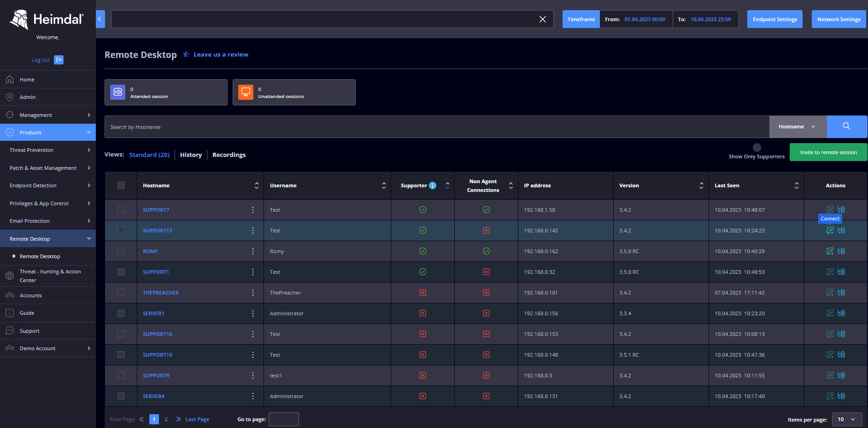This screenshot has height=428, width=868.
Task: Switch to the History view
Action: click(x=191, y=155)
